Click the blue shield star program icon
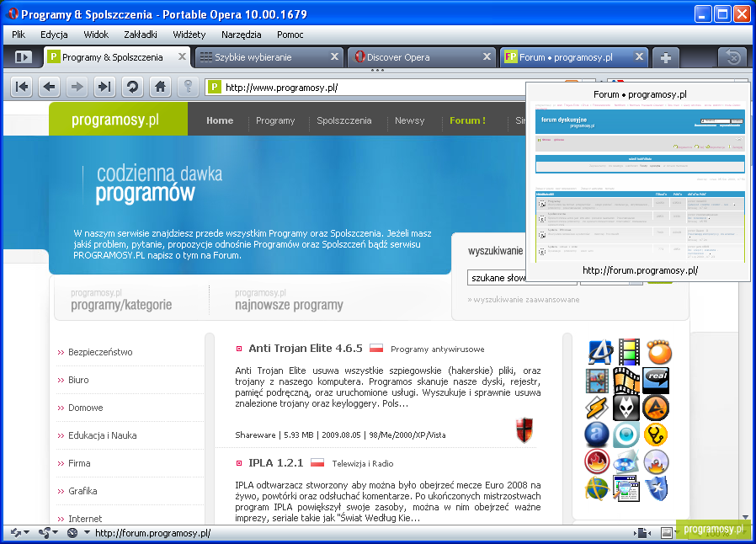The width and height of the screenshot is (756, 544). pyautogui.click(x=656, y=488)
